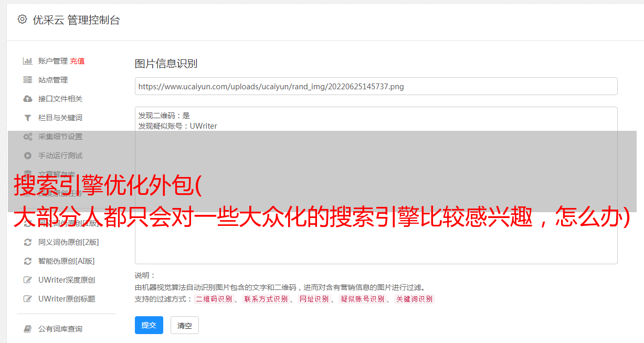Screen dimensions: 644x343
Task: Click the cloud upload icon for 接口文件相关
Action: (28, 99)
